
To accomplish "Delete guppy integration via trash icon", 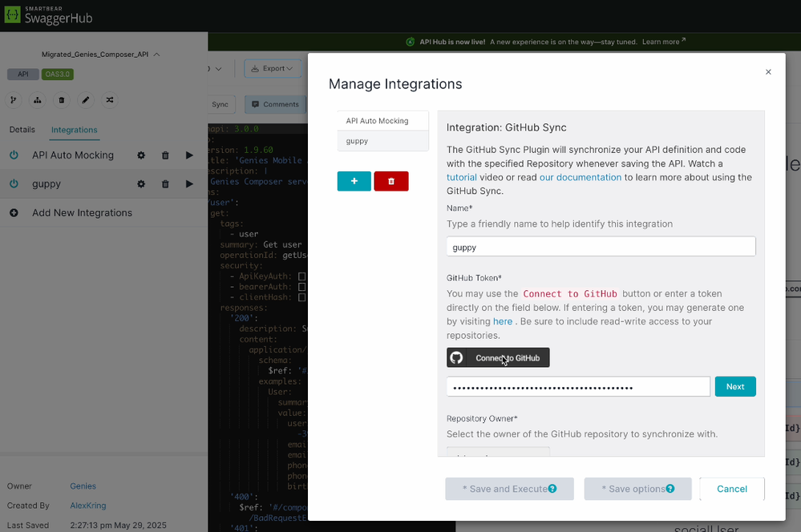I will [165, 183].
